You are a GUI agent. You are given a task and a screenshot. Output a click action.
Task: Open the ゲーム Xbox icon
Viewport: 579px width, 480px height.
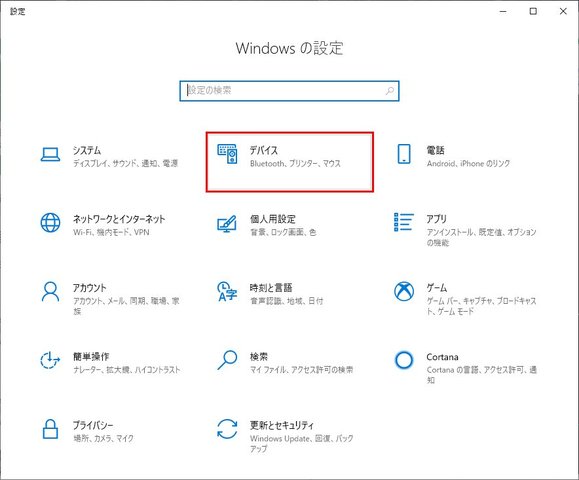(404, 291)
